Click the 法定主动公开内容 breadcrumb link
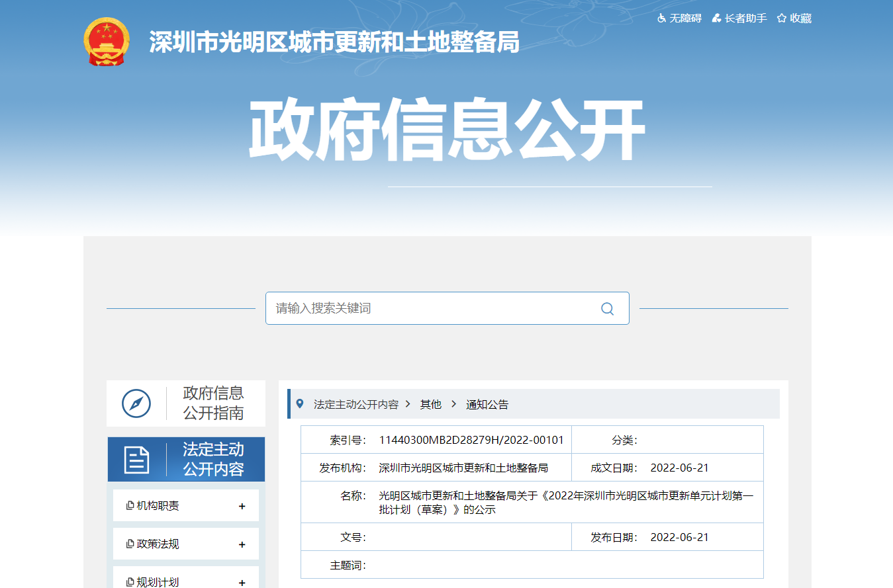This screenshot has width=893, height=588. click(356, 405)
